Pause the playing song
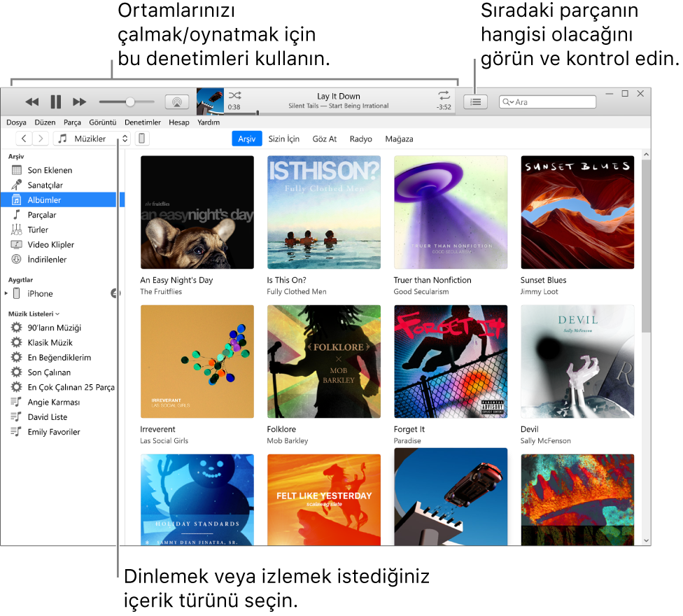683x616 pixels. click(56, 102)
